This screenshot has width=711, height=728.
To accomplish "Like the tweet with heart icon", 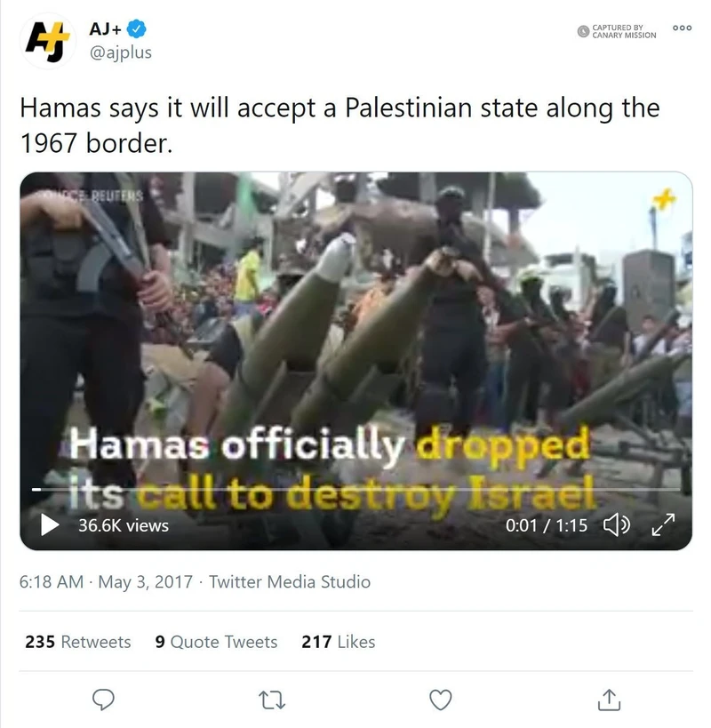I will coord(440,700).
